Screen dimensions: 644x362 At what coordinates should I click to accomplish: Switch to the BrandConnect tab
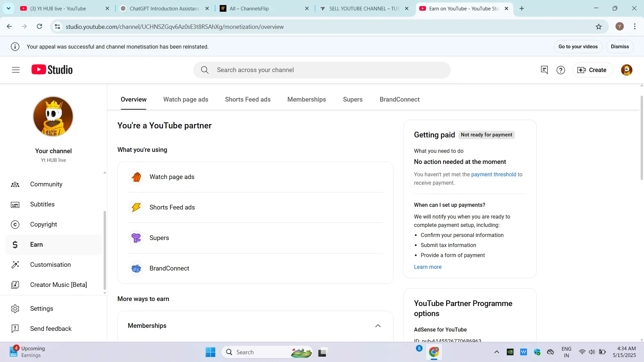[399, 100]
